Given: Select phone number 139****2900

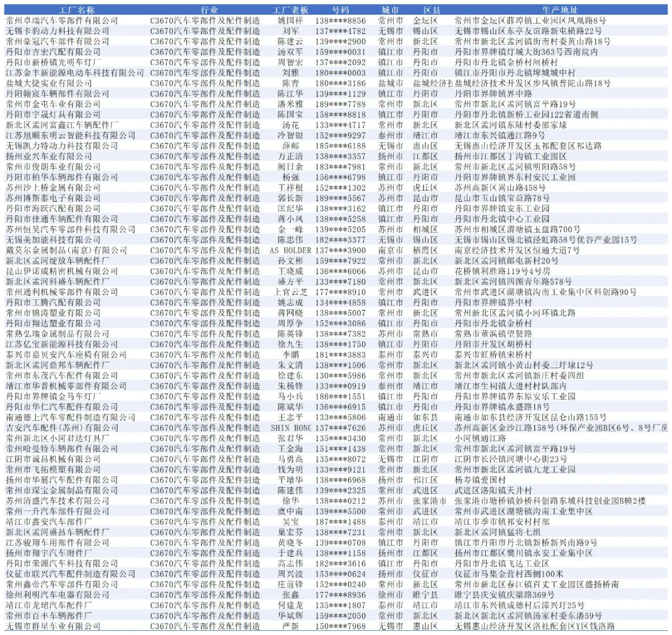Looking at the screenshot, I should (341, 42).
